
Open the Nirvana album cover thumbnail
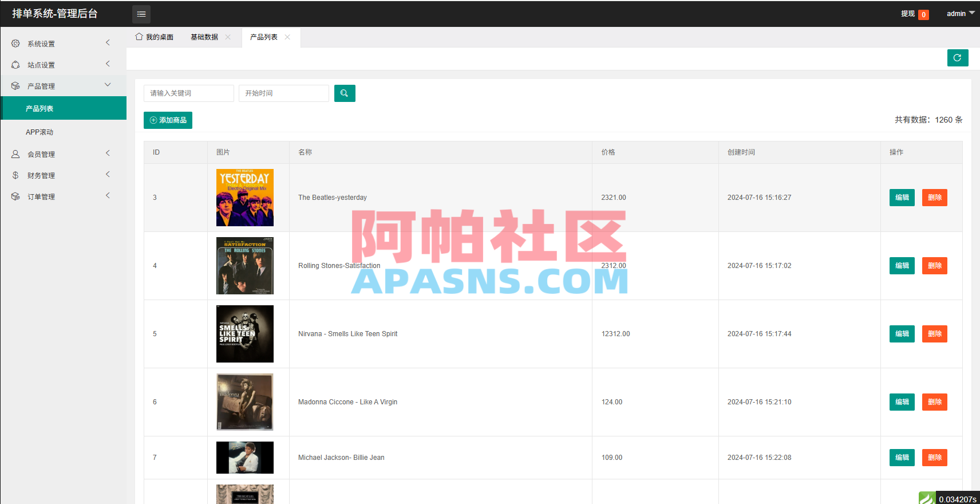[245, 334]
